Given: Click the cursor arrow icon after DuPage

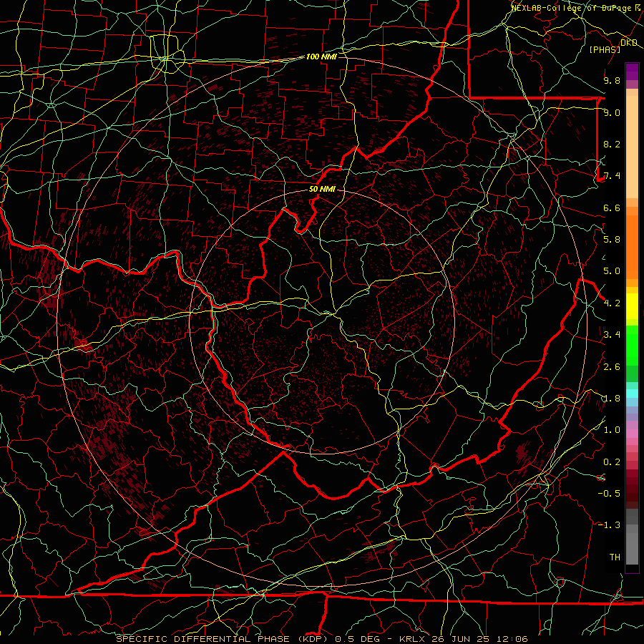Looking at the screenshot, I should point(639,7).
